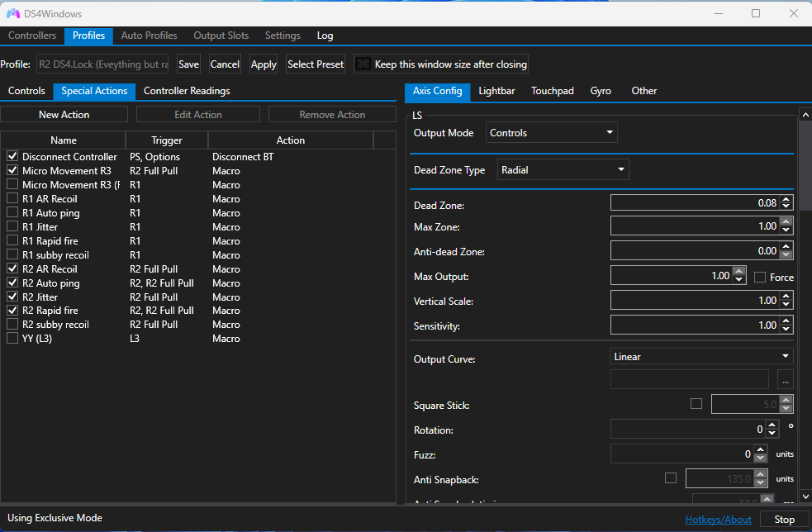The width and height of the screenshot is (812, 532).
Task: Apply the profile changes
Action: pos(264,64)
